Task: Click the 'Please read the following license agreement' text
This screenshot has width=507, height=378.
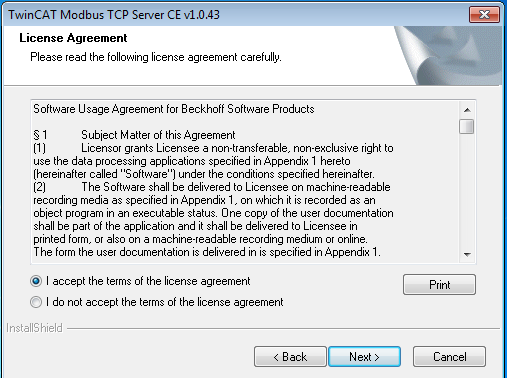Action: tap(156, 57)
